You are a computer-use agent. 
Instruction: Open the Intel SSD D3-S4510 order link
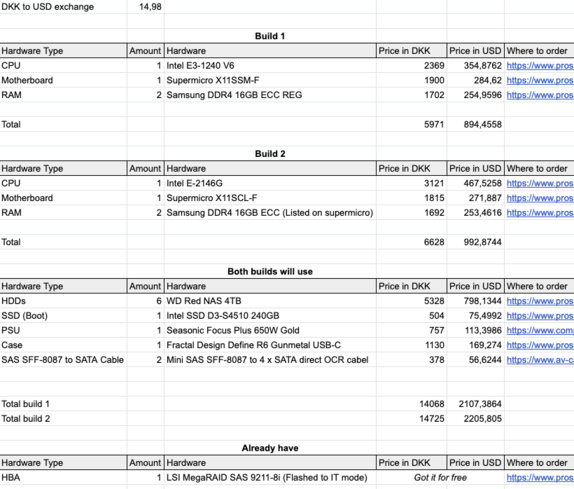click(540, 316)
